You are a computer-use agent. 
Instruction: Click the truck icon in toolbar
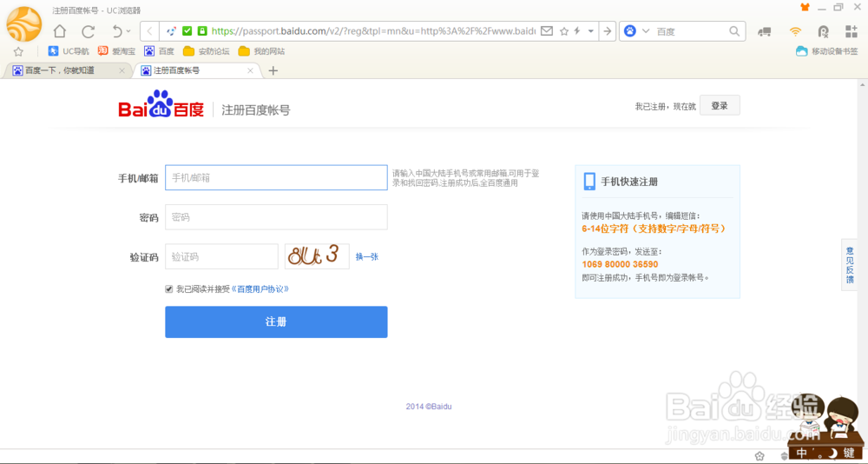pos(765,31)
